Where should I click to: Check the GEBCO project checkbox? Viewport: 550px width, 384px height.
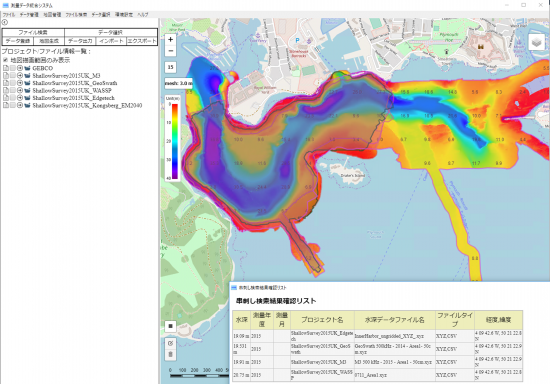(x=13, y=68)
